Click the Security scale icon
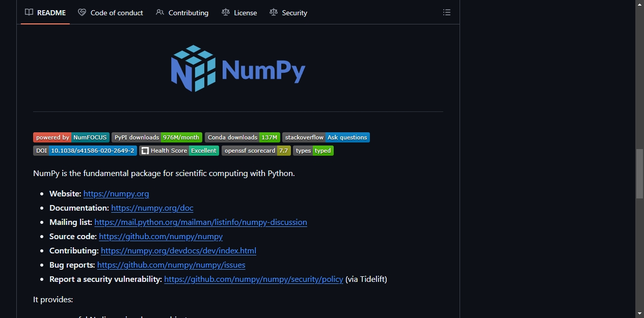 click(x=274, y=12)
